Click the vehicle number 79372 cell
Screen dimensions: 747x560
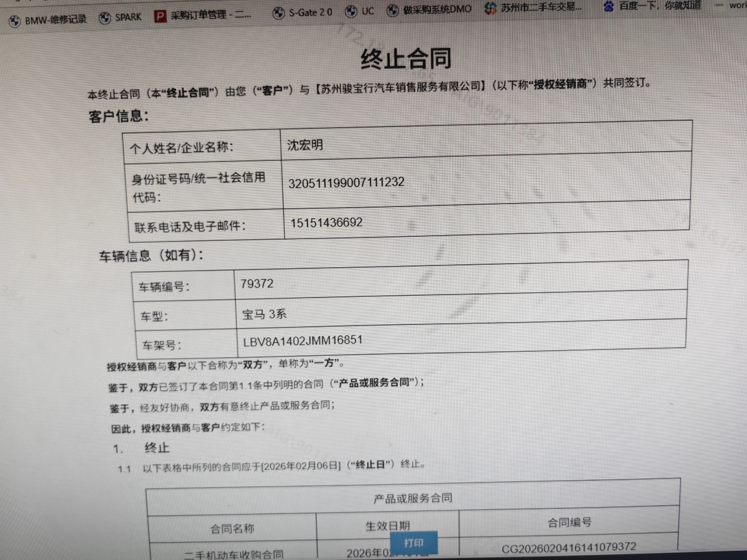257,283
